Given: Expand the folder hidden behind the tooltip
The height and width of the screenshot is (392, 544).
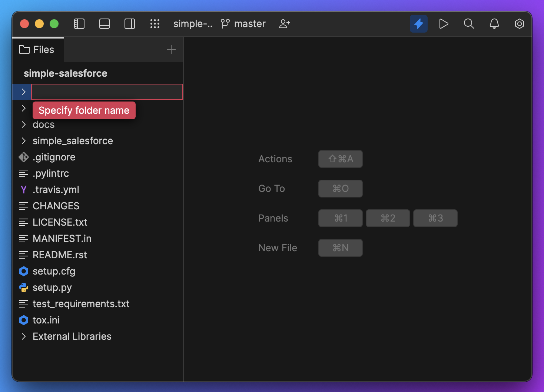Looking at the screenshot, I should pyautogui.click(x=24, y=108).
